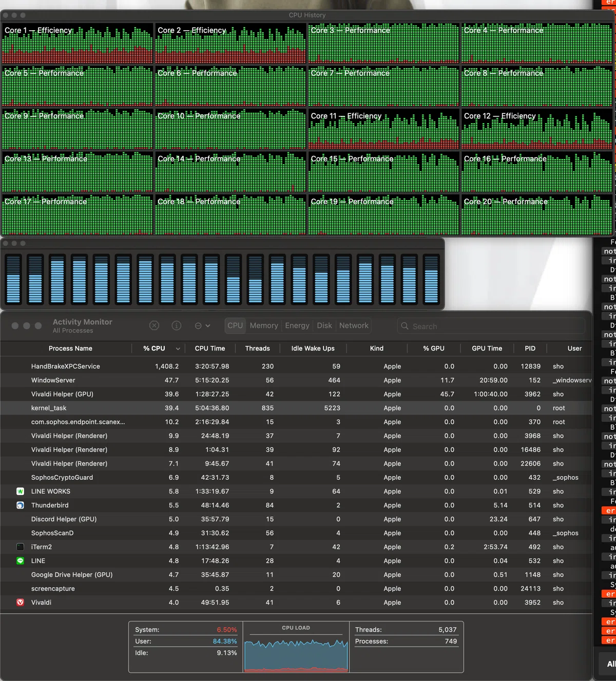
Task: Open the more options ellipsis menu
Action: [203, 325]
